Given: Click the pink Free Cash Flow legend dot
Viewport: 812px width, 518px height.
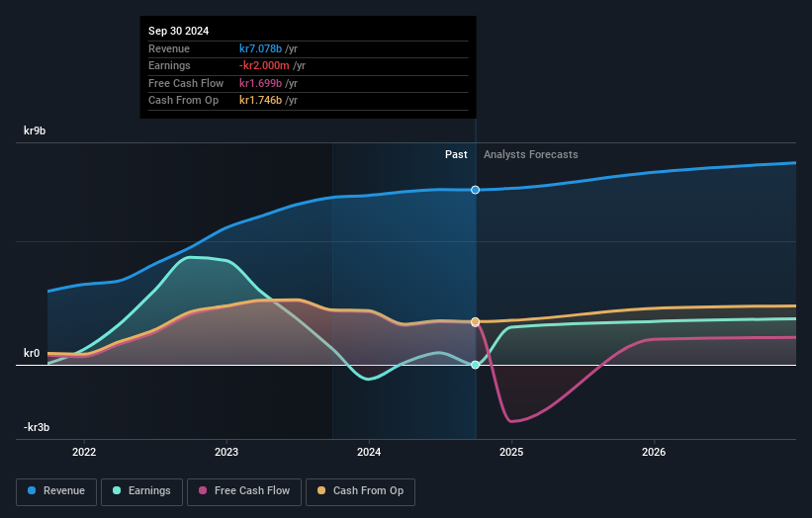Looking at the screenshot, I should (203, 490).
